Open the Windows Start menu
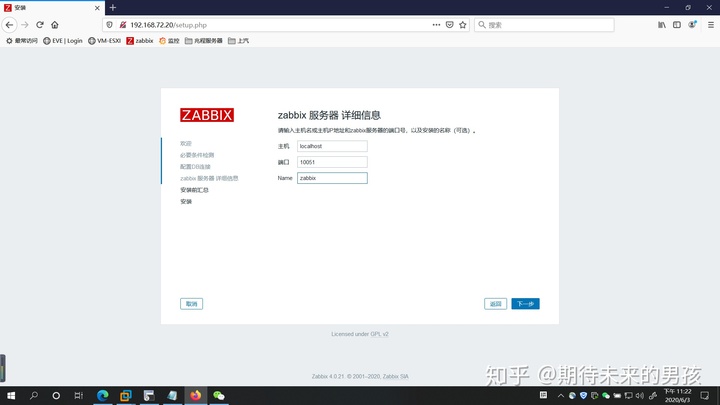 pos(11,395)
